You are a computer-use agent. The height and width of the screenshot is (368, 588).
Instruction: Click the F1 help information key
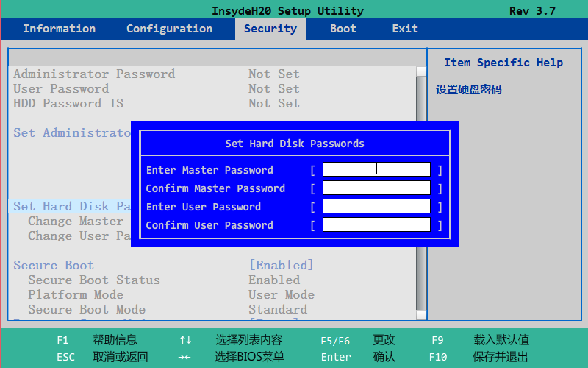pos(62,340)
